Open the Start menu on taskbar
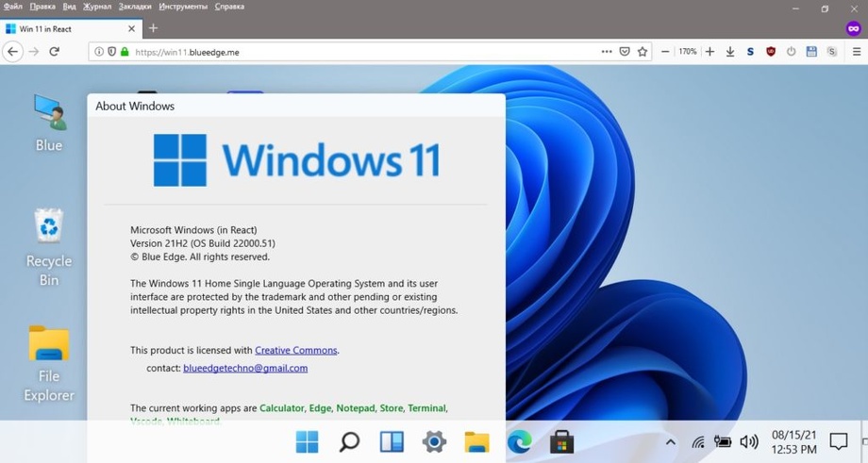This screenshot has width=868, height=463. point(308,442)
